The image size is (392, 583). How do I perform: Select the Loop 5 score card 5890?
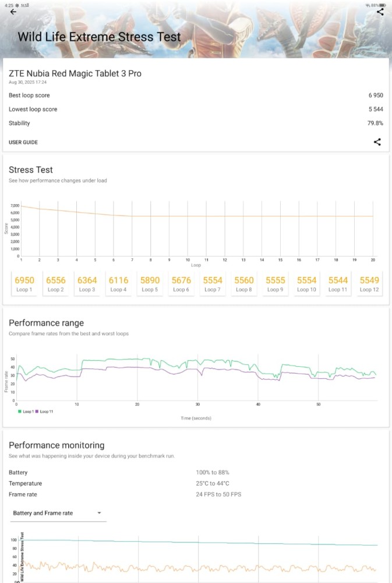point(150,284)
